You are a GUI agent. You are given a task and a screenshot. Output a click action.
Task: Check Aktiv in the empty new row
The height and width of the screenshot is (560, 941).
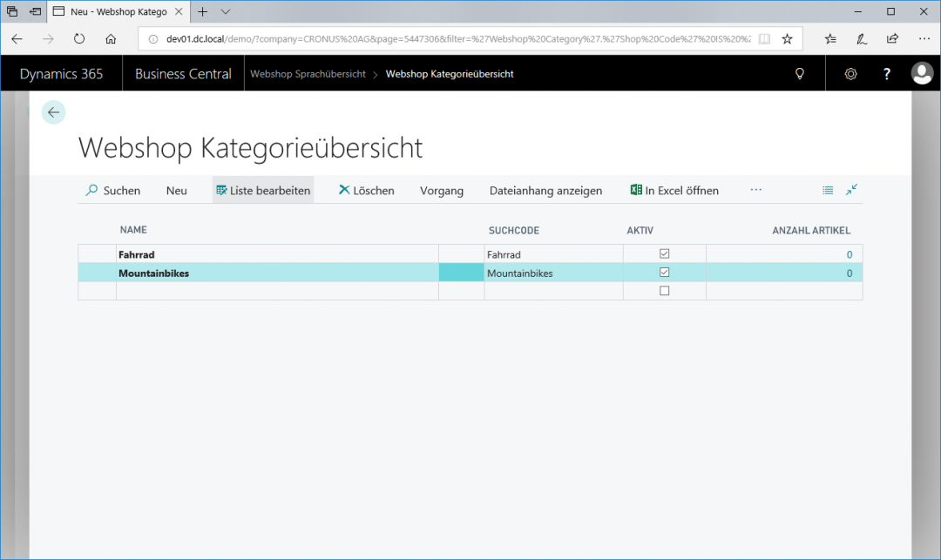[x=664, y=291]
